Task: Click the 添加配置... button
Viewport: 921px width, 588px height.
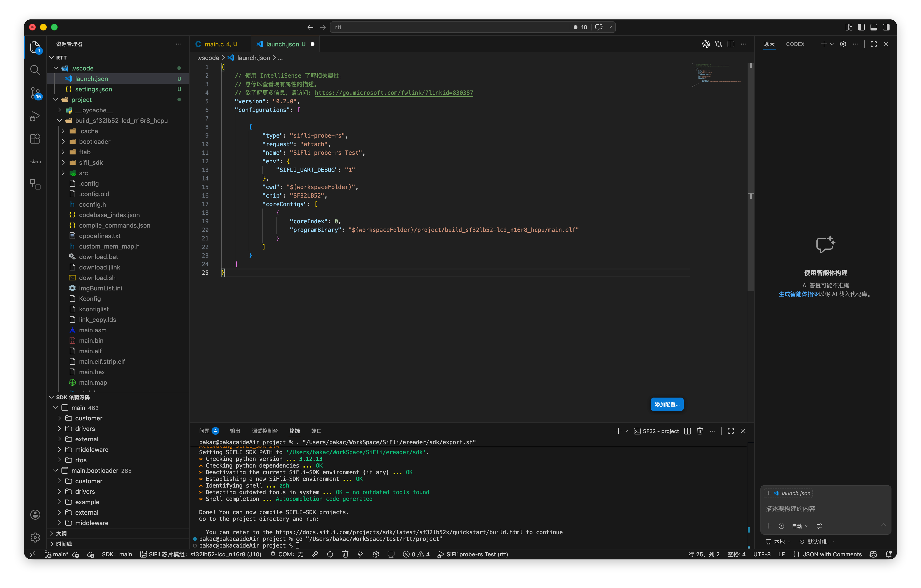Action: click(667, 404)
